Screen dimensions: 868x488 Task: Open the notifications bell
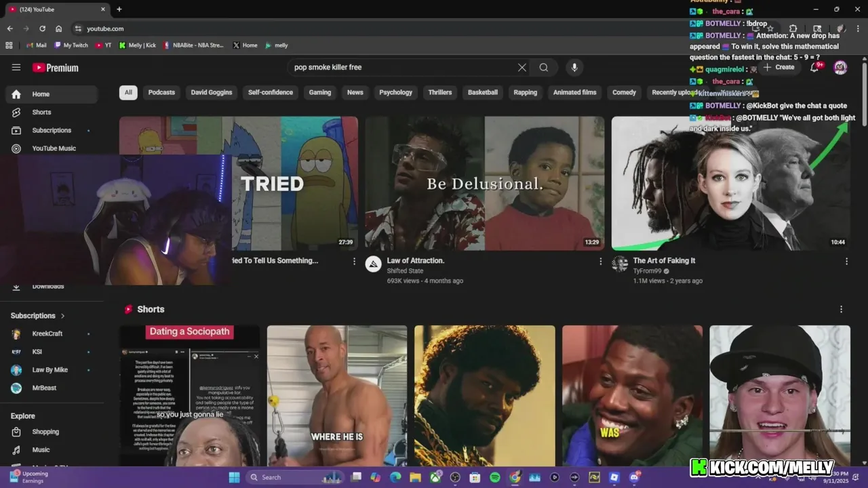[814, 67]
